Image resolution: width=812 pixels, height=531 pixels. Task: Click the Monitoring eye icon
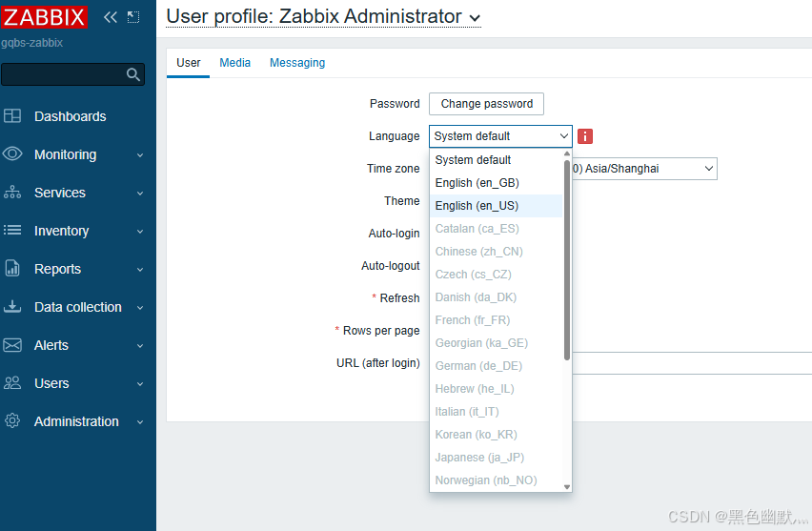point(12,153)
